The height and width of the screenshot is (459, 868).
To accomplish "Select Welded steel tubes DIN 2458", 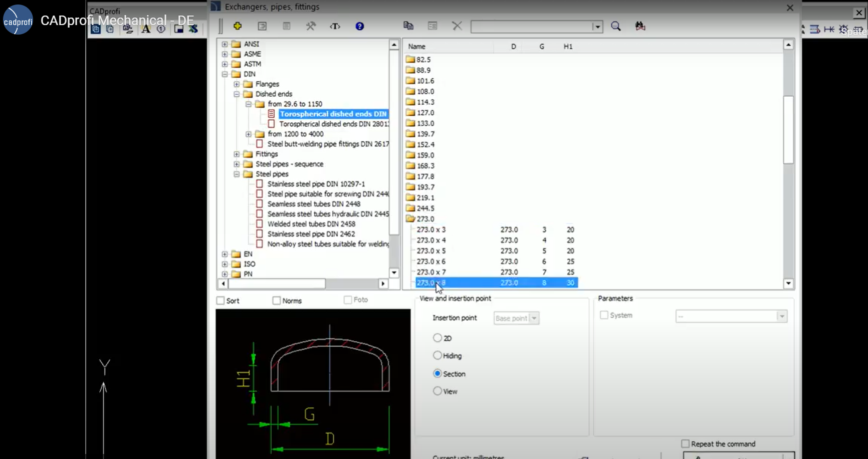I will [311, 224].
